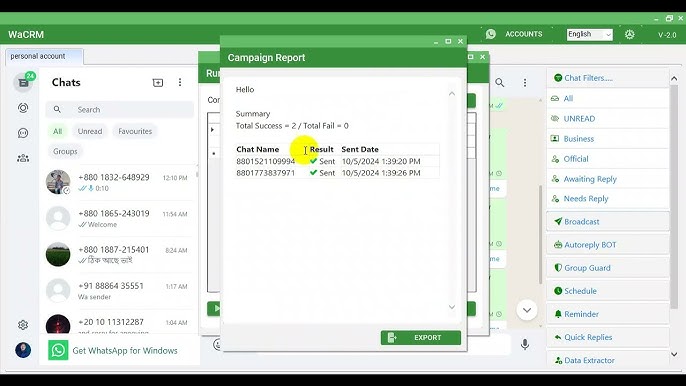
Task: Click the chats Search field
Action: (119, 109)
